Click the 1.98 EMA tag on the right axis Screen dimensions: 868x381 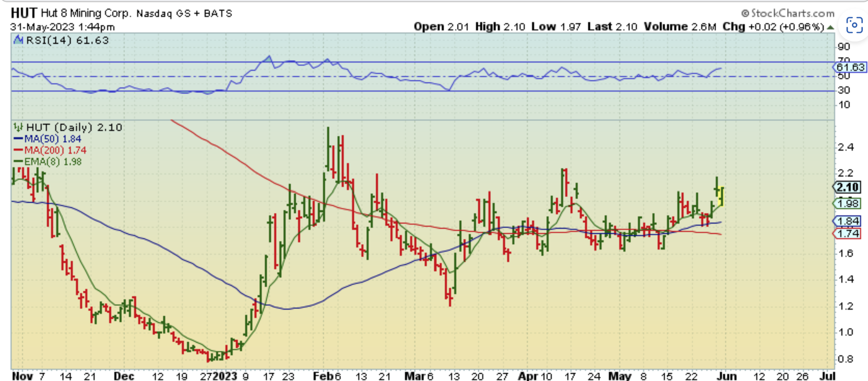(847, 203)
